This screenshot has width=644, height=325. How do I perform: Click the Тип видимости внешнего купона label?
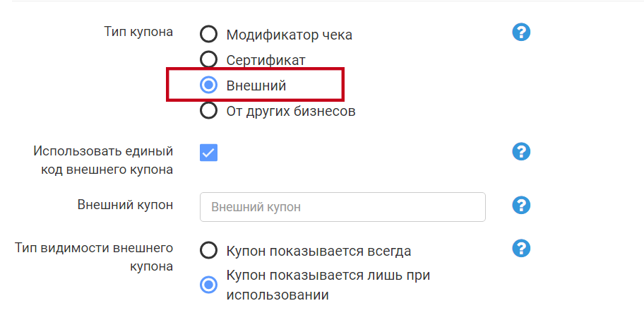tap(94, 257)
